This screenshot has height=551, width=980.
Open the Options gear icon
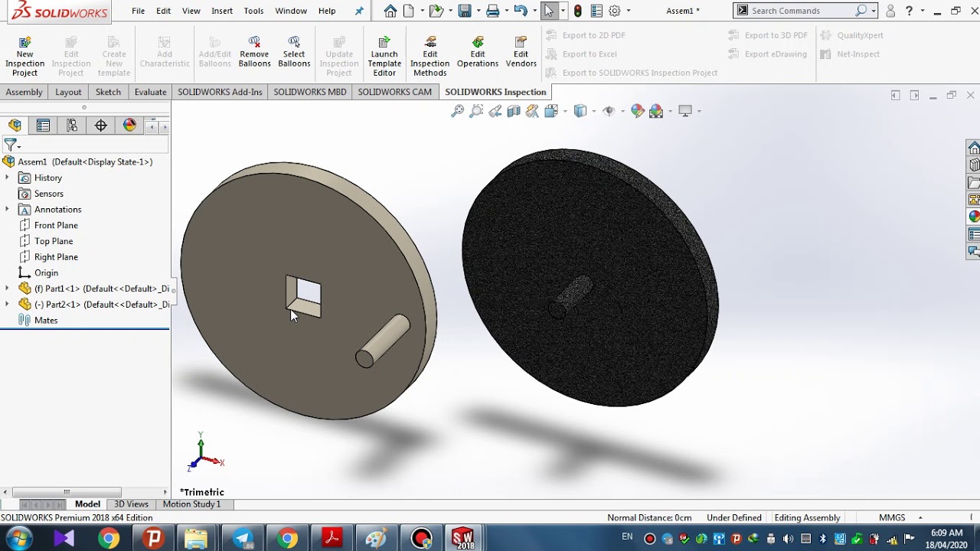pyautogui.click(x=614, y=11)
